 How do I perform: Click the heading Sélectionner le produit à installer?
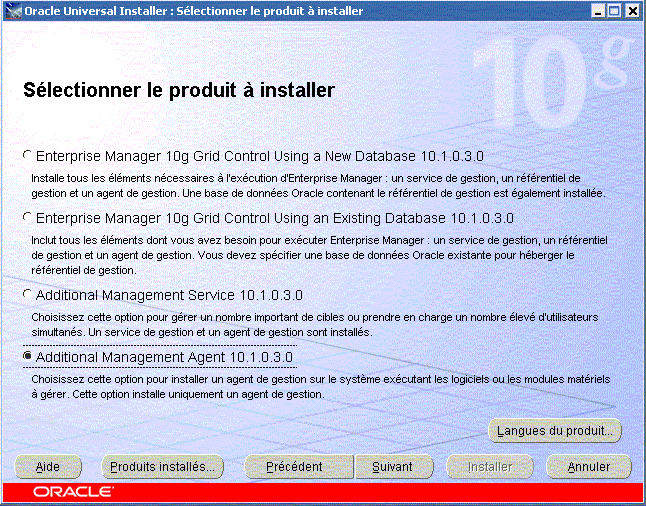(x=178, y=90)
